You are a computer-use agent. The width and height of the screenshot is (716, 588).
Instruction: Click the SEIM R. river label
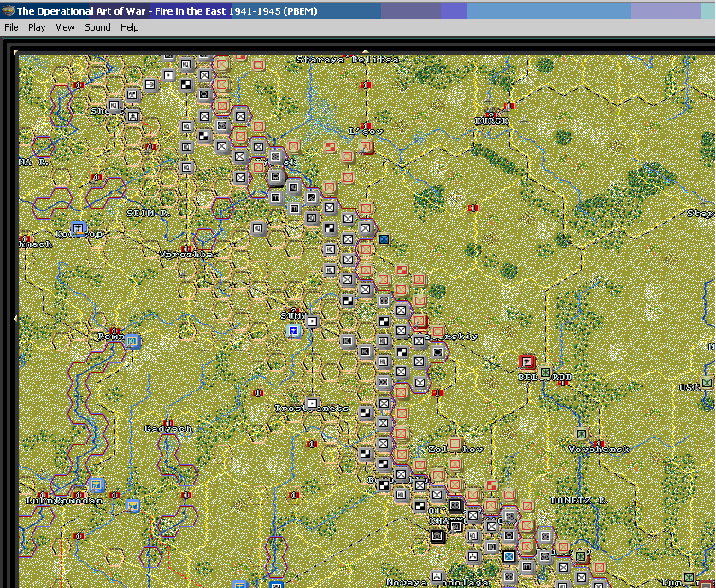pyautogui.click(x=149, y=214)
